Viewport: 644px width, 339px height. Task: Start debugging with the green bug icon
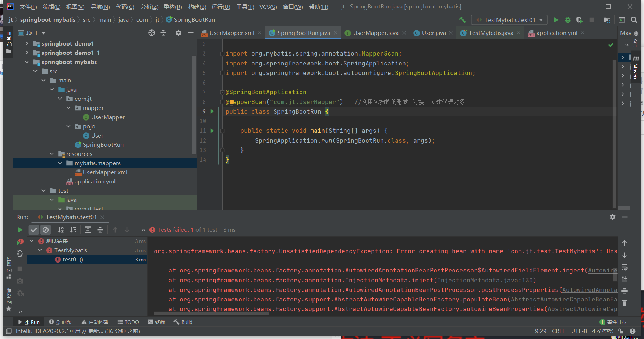tap(568, 20)
